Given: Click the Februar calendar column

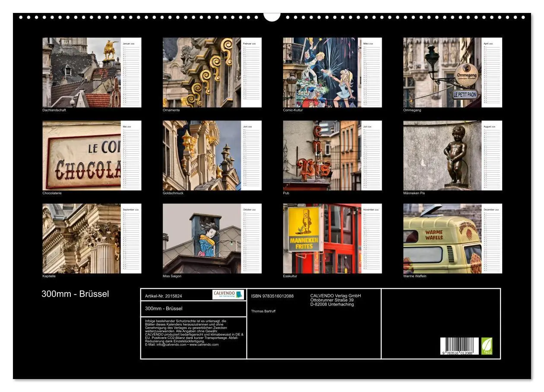Looking at the screenshot, I should [251, 73].
